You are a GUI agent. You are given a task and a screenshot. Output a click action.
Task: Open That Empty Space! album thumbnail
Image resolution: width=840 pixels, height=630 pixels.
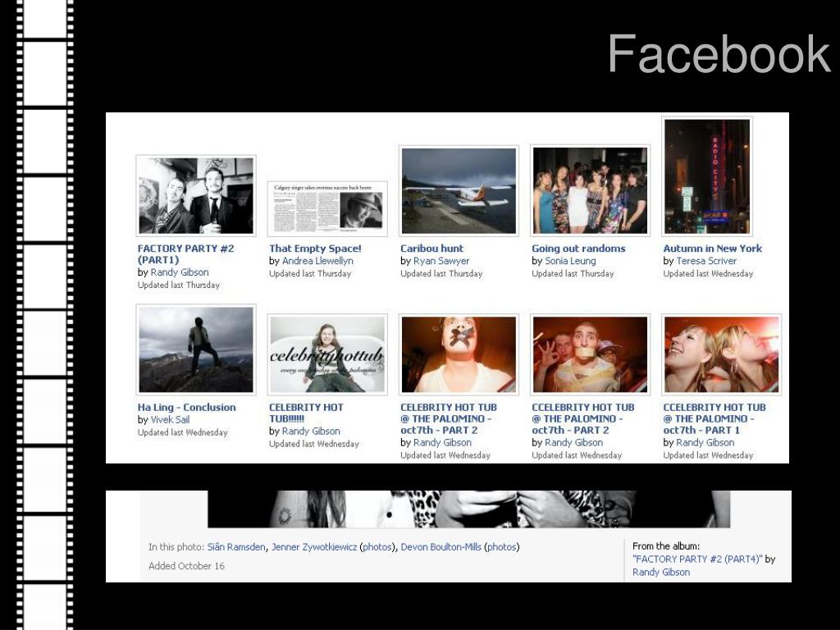click(x=327, y=208)
